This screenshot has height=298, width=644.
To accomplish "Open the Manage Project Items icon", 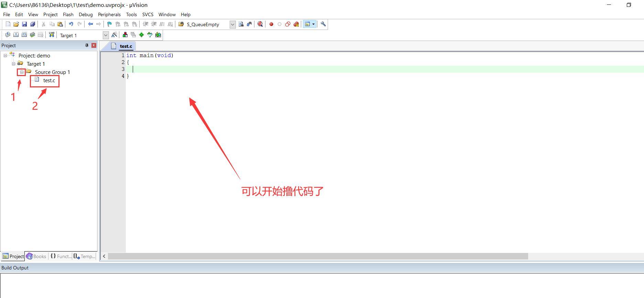I will (125, 35).
